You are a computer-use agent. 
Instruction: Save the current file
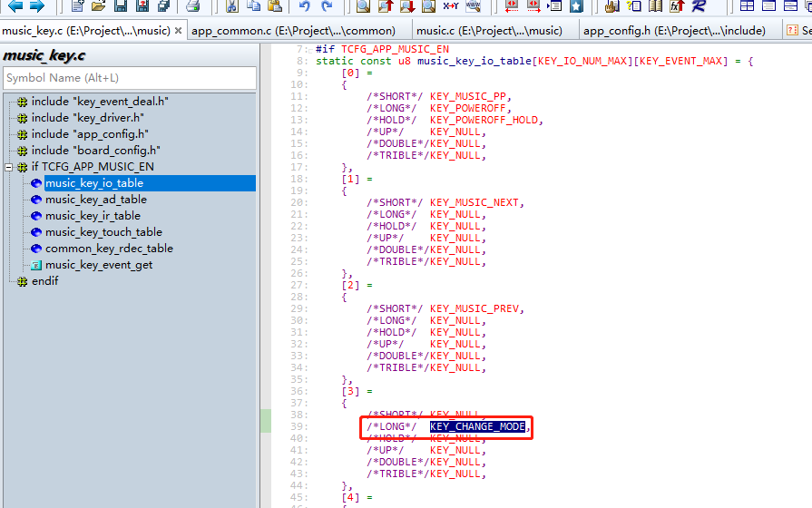(x=120, y=5)
